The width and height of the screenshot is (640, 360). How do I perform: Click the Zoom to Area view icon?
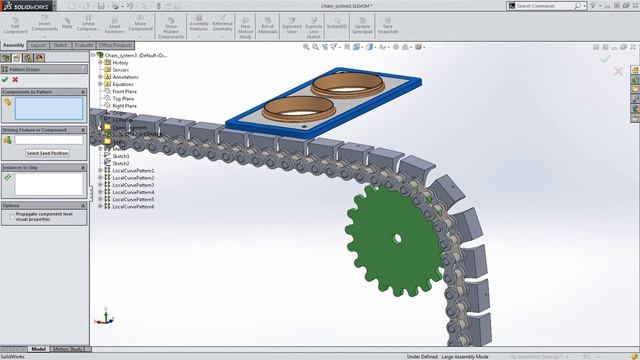pyautogui.click(x=316, y=47)
